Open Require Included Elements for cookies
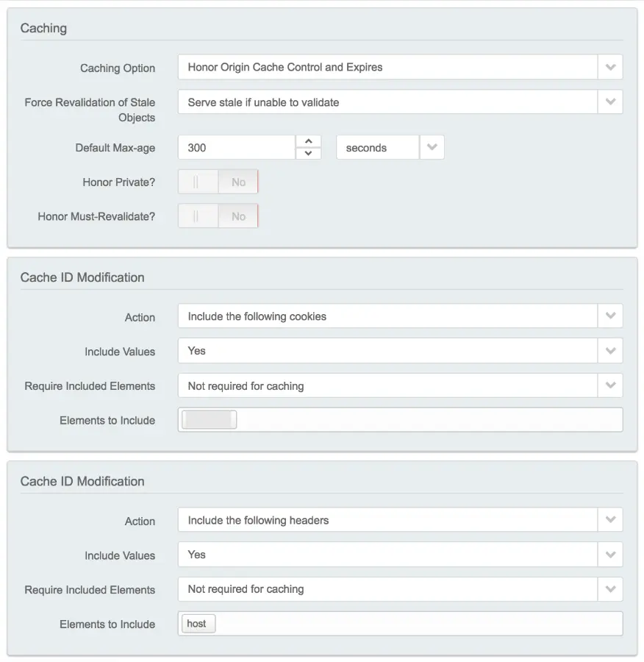 click(610, 385)
